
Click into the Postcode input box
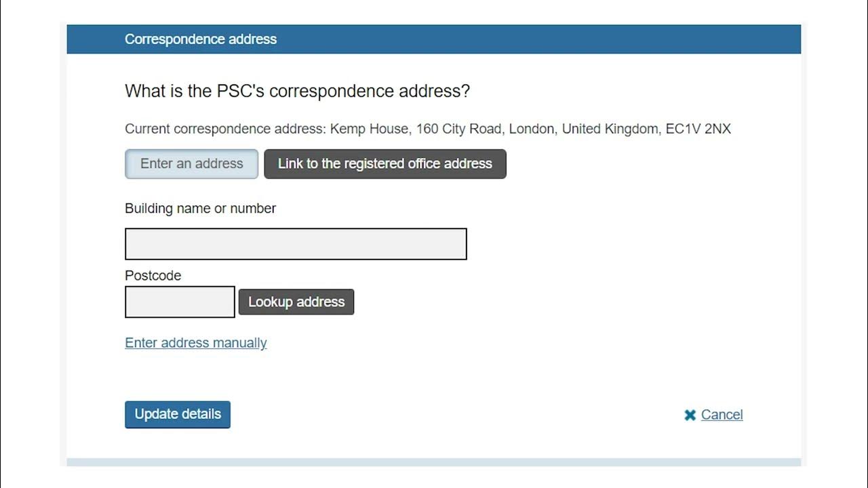click(180, 302)
